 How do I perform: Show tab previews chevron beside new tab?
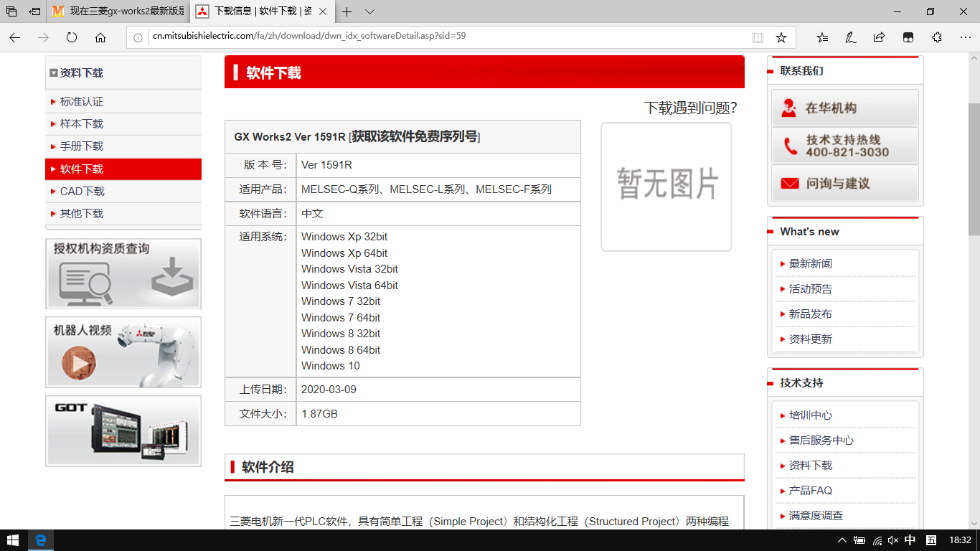coord(369,11)
